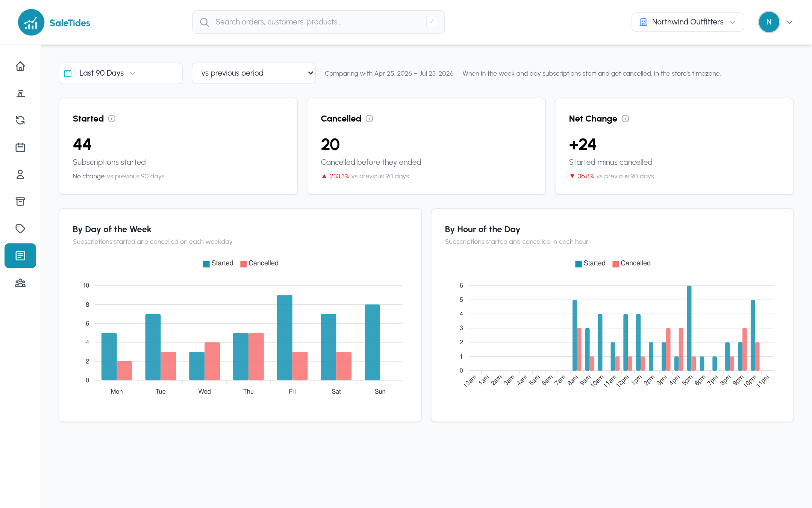Click the Thursday Cancelled bar
The width and height of the screenshot is (812, 508).
pyautogui.click(x=256, y=356)
